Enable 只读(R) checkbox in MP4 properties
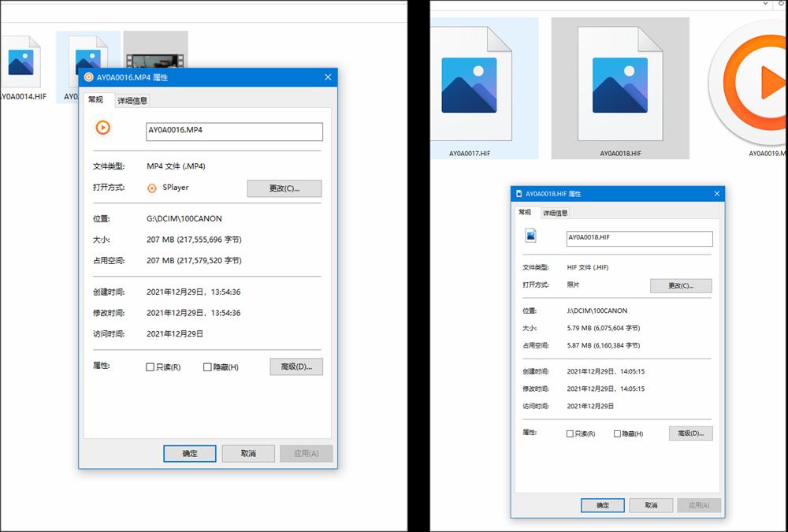788x532 pixels. pos(150,367)
